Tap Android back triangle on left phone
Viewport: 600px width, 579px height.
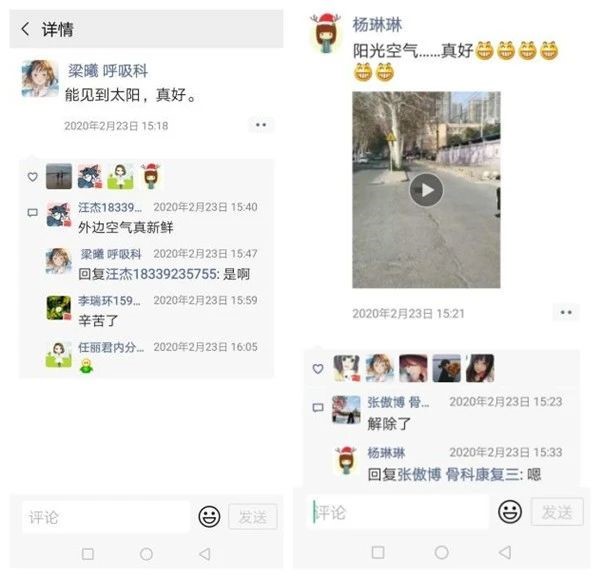(x=205, y=554)
